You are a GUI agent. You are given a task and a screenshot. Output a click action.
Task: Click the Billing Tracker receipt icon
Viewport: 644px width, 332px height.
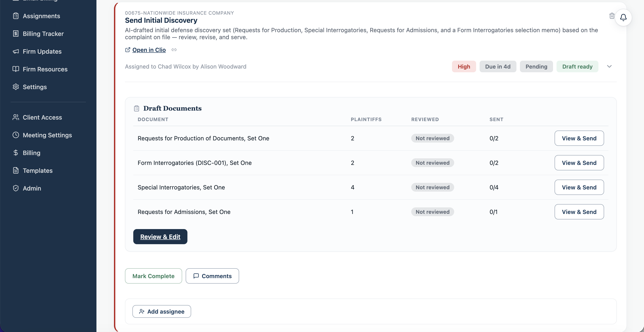pos(16,34)
